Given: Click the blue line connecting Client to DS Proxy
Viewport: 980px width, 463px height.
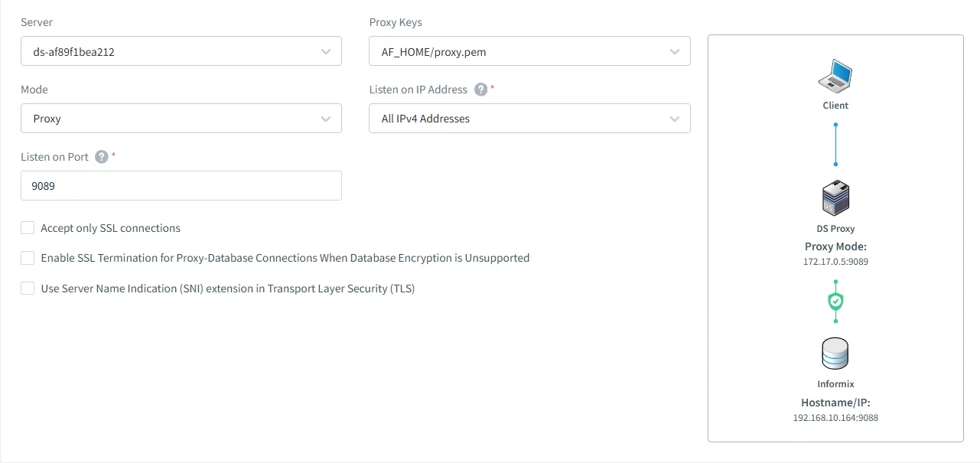Looking at the screenshot, I should 835,144.
